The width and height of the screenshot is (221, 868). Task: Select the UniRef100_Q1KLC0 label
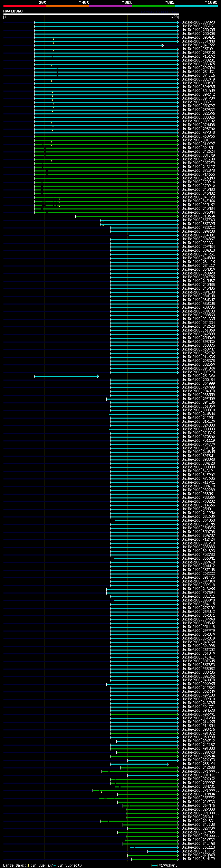pos(198,422)
